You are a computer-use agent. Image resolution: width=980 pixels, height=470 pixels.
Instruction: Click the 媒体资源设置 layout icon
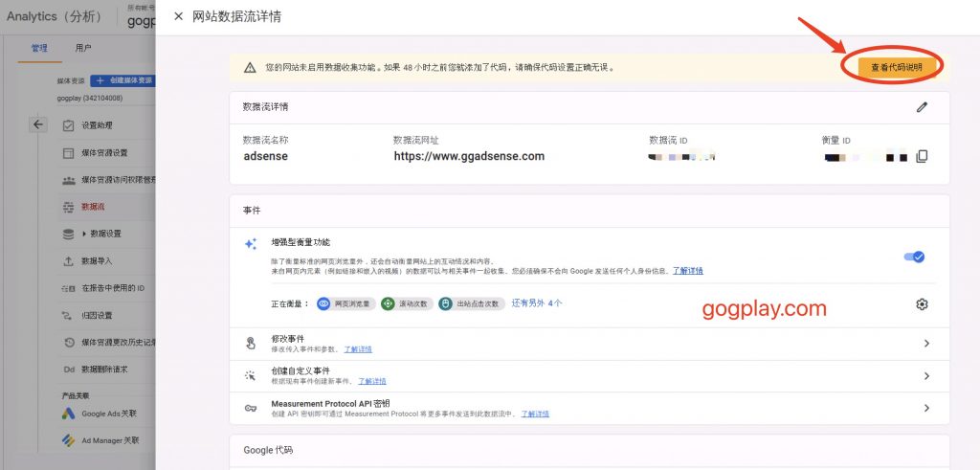tap(68, 153)
